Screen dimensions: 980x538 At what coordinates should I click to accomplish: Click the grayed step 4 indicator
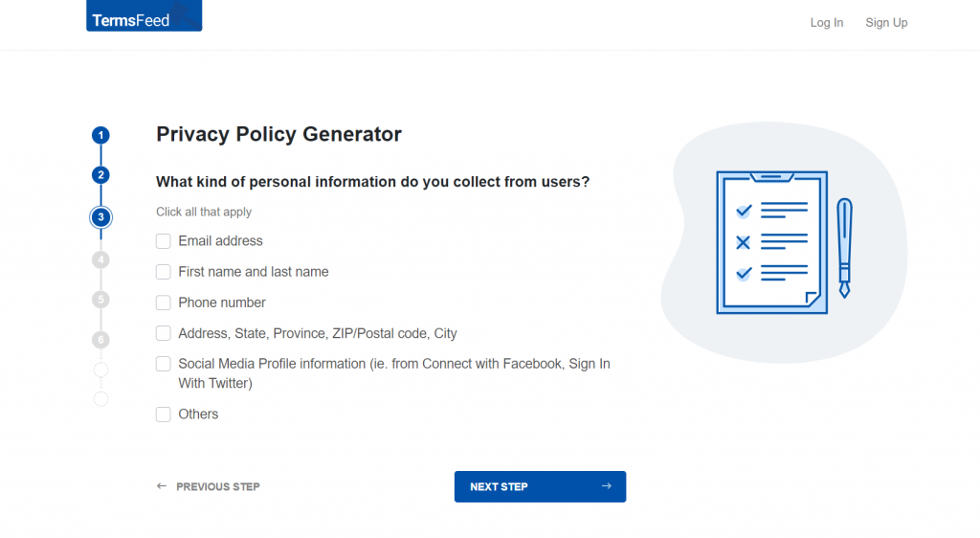pyautogui.click(x=100, y=259)
